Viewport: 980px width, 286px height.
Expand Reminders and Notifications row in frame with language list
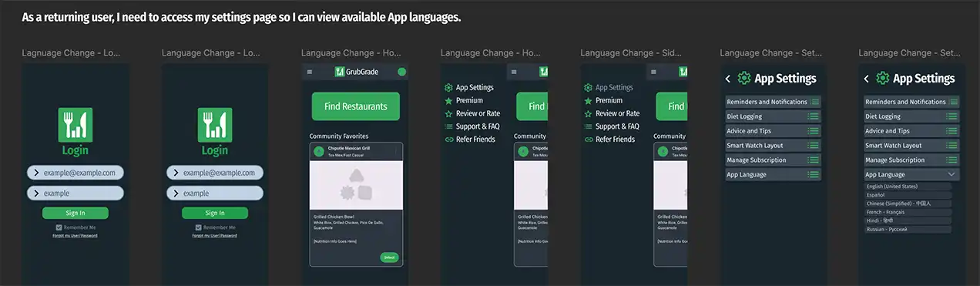tap(912, 102)
